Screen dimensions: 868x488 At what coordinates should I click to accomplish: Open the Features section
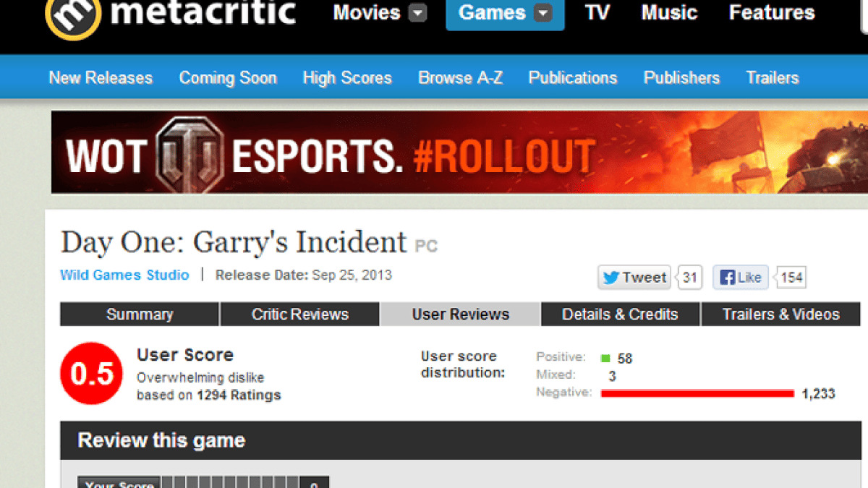point(772,12)
